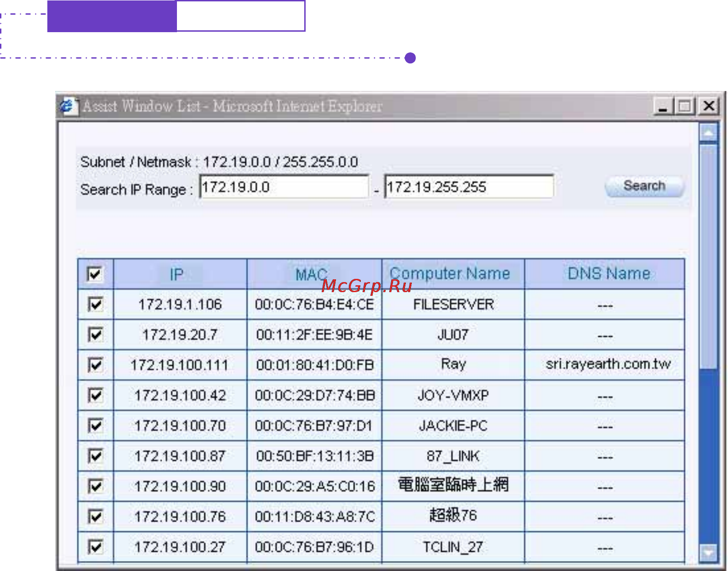Click MAC address 00:0C:29:A5:C0:16
The height and width of the screenshot is (571, 728).
point(315,486)
